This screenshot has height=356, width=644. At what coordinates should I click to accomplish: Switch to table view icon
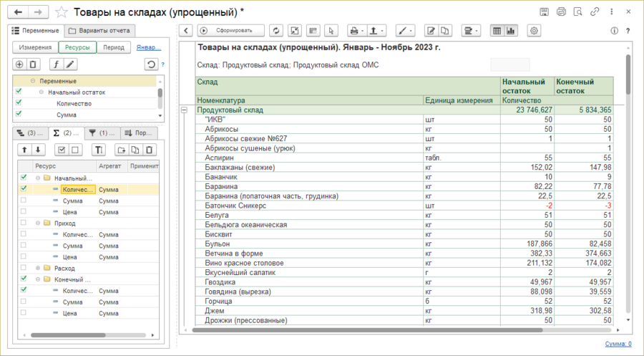(497, 30)
